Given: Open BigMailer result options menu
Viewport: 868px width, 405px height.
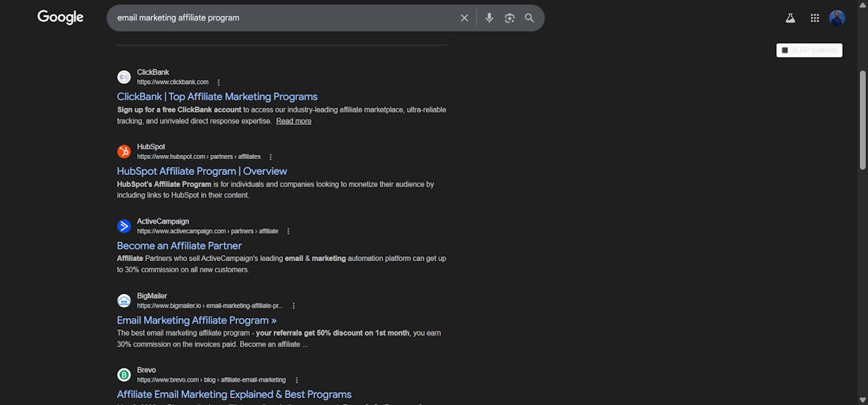Looking at the screenshot, I should tap(294, 306).
